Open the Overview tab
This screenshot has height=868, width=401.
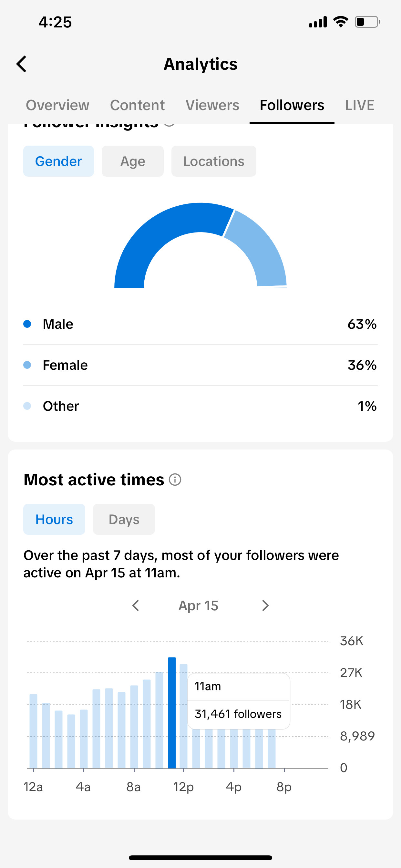click(57, 105)
